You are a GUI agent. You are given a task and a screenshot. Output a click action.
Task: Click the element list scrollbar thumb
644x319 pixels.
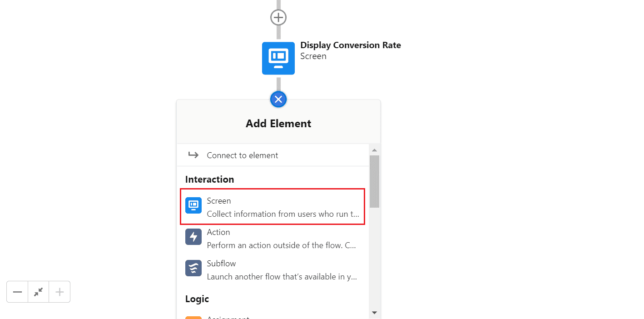pos(375,181)
